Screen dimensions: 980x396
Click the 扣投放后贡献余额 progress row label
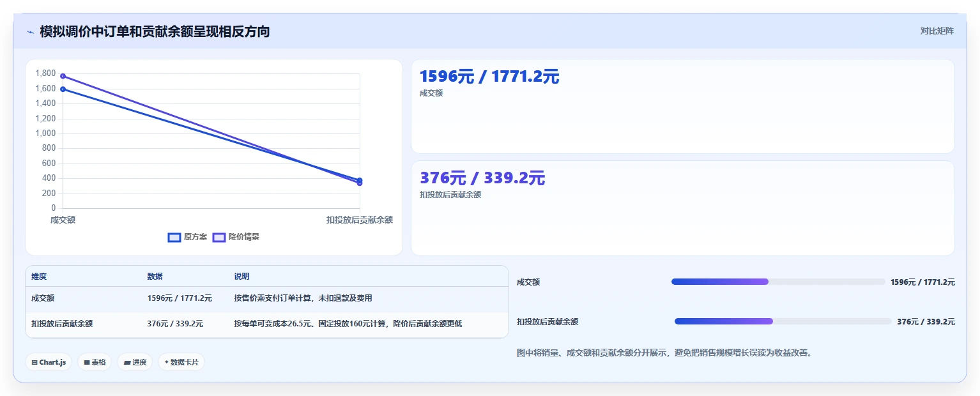pos(547,322)
